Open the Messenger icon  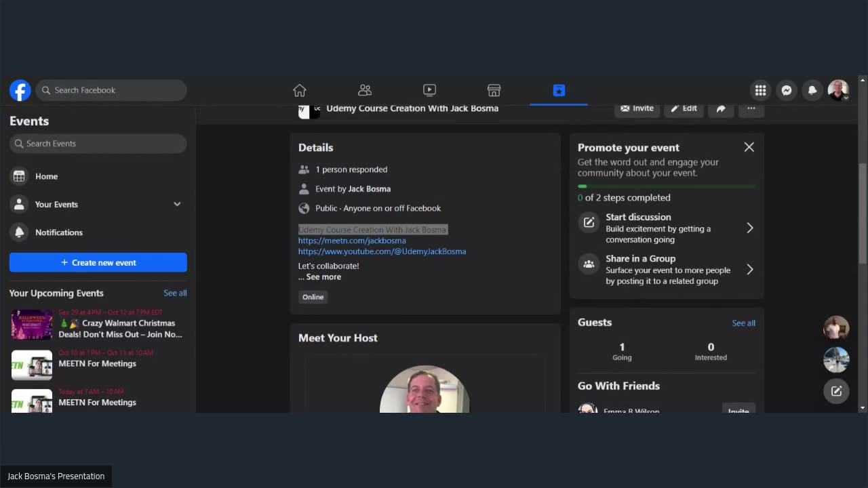pyautogui.click(x=787, y=90)
